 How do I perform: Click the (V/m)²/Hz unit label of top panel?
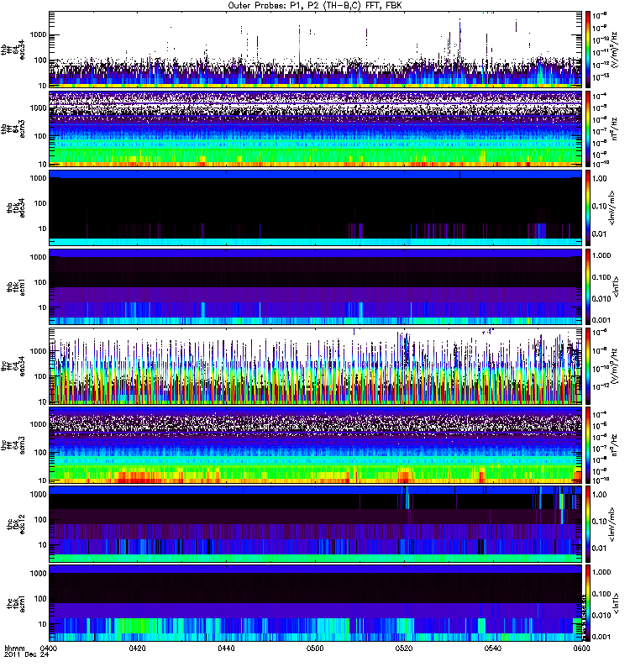tap(614, 50)
